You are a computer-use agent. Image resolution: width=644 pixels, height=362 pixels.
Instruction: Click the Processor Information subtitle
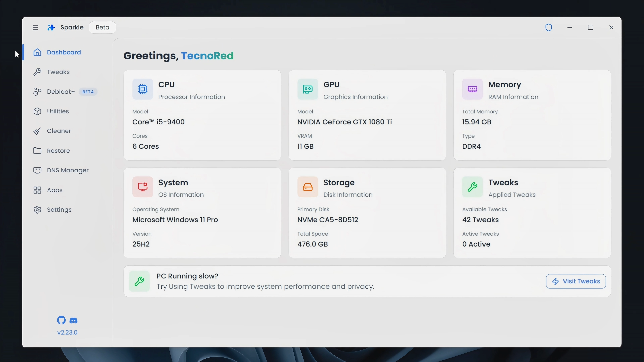pos(192,97)
